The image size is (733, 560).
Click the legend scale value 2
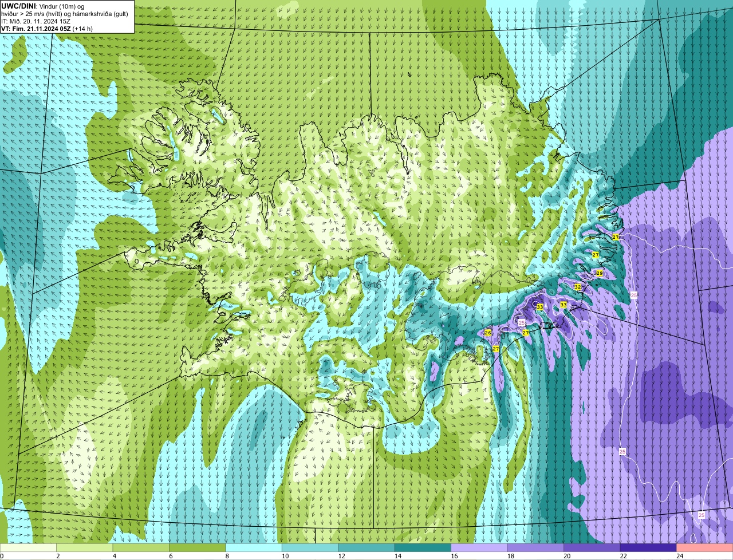click(x=58, y=555)
